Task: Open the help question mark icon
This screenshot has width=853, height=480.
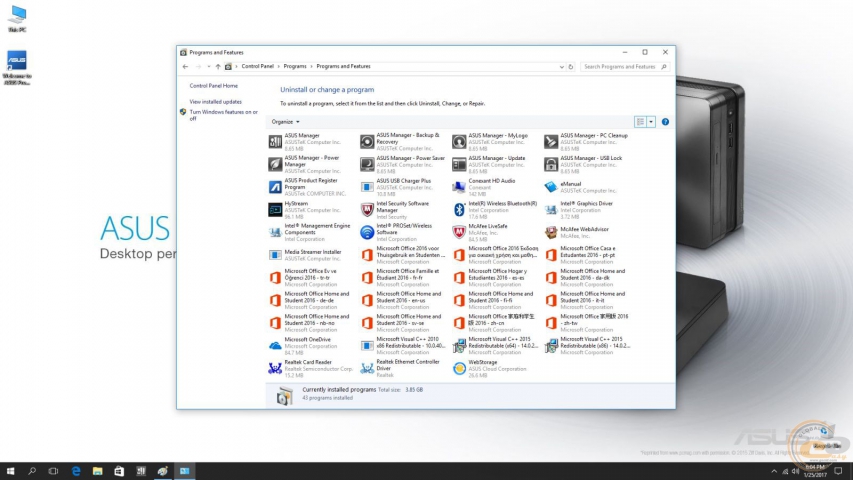Action: (x=665, y=121)
